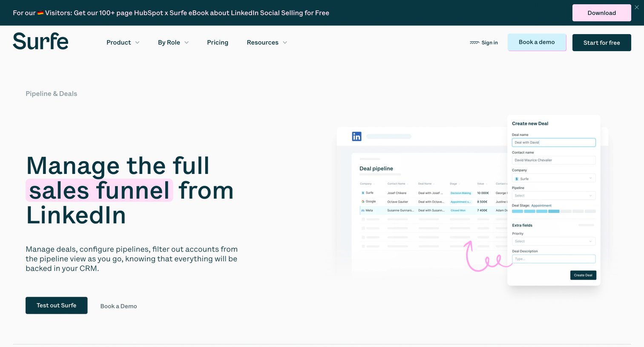Follow the Book a Demo link below the headline
Image resolution: width=644 pixels, height=347 pixels.
118,306
